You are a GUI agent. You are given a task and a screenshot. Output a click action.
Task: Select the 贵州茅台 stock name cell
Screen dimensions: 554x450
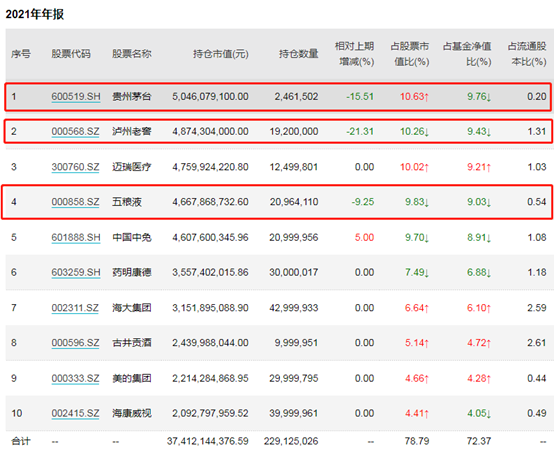click(131, 96)
